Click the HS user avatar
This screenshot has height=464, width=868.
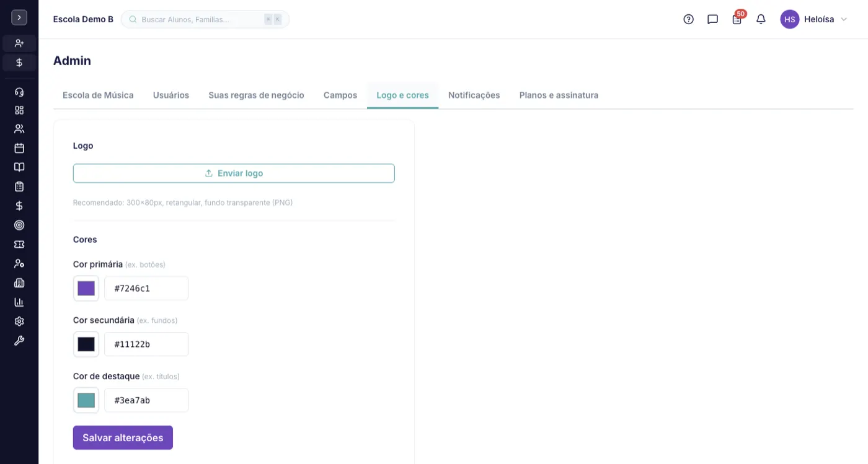click(790, 19)
